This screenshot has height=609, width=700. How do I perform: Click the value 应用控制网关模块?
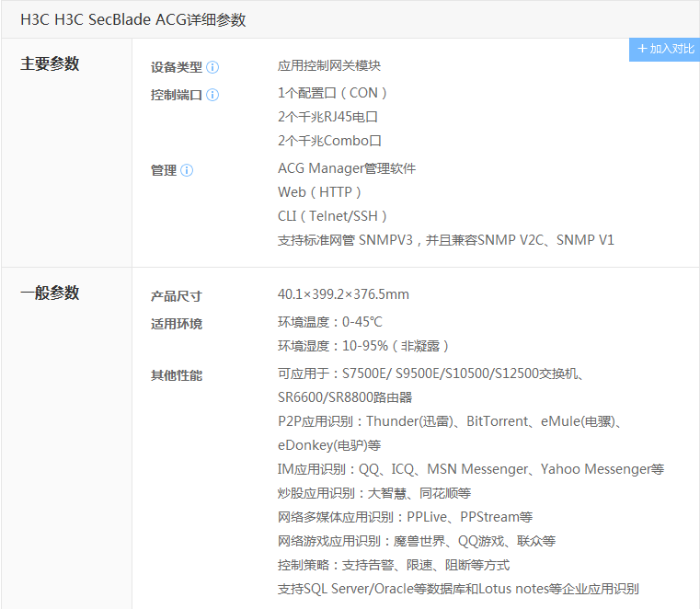click(x=329, y=66)
